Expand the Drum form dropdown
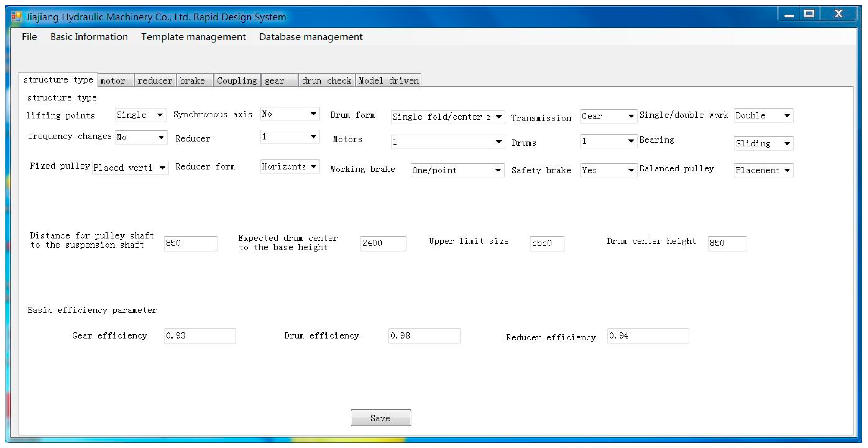Screen dimensions: 868x448 498,117
